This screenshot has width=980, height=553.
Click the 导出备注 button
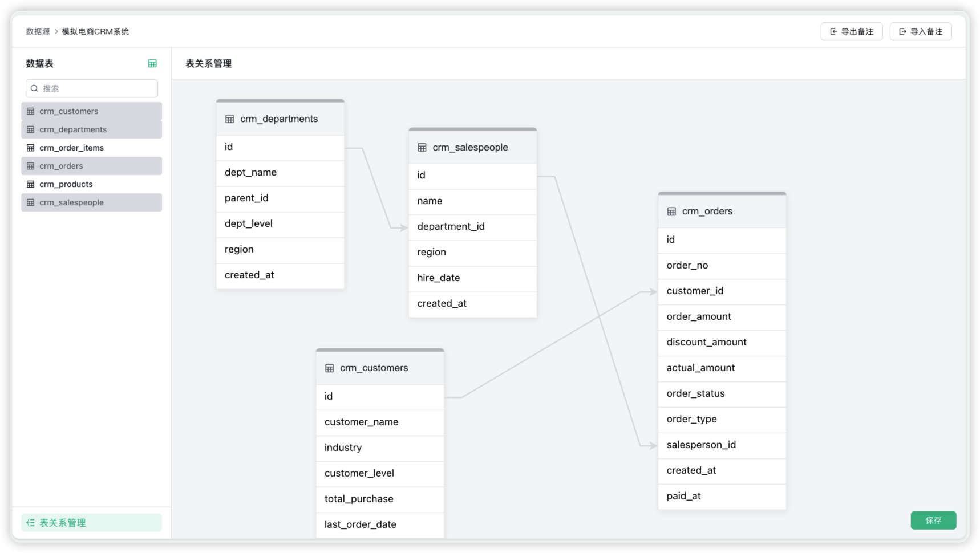pos(851,32)
